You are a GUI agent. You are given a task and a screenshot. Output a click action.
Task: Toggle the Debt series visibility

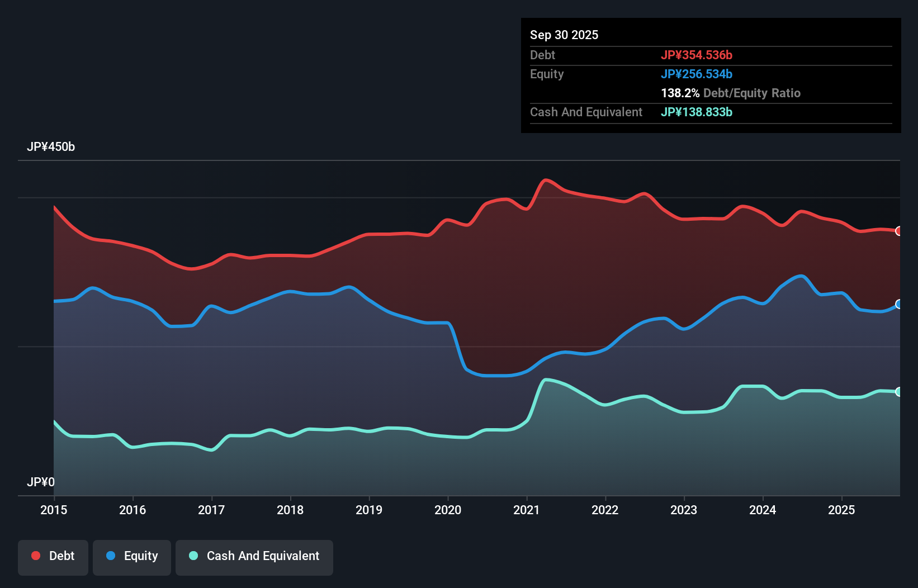point(53,556)
